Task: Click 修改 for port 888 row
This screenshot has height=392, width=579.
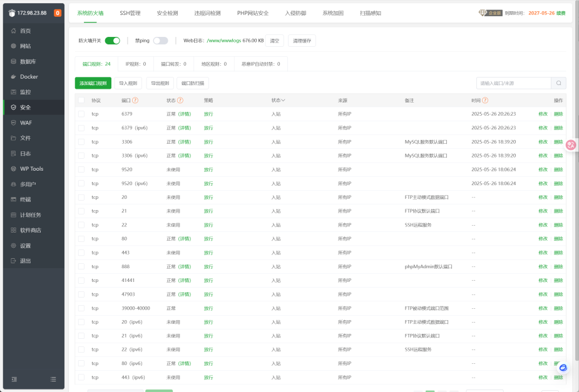Action: pyautogui.click(x=543, y=266)
